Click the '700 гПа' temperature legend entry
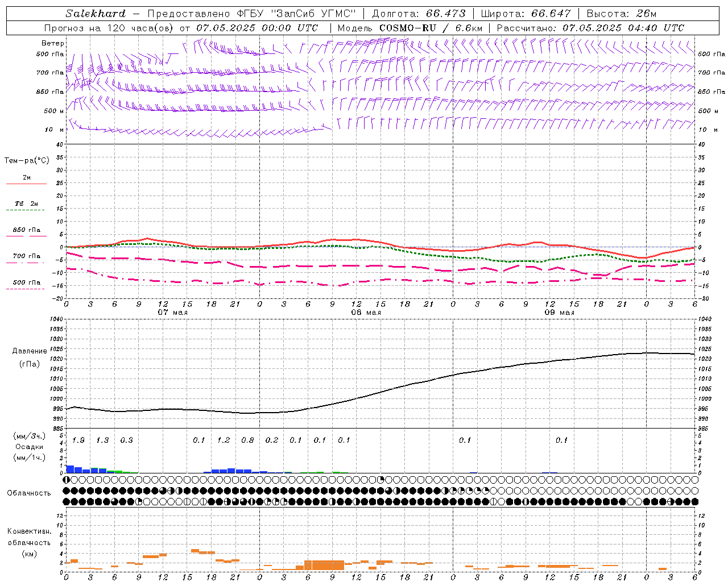 (27, 256)
